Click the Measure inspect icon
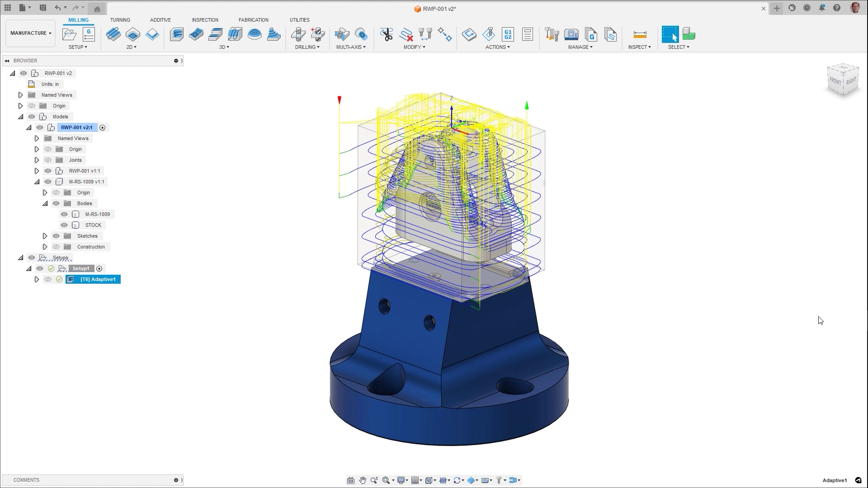The height and width of the screenshot is (488, 868). [x=639, y=34]
